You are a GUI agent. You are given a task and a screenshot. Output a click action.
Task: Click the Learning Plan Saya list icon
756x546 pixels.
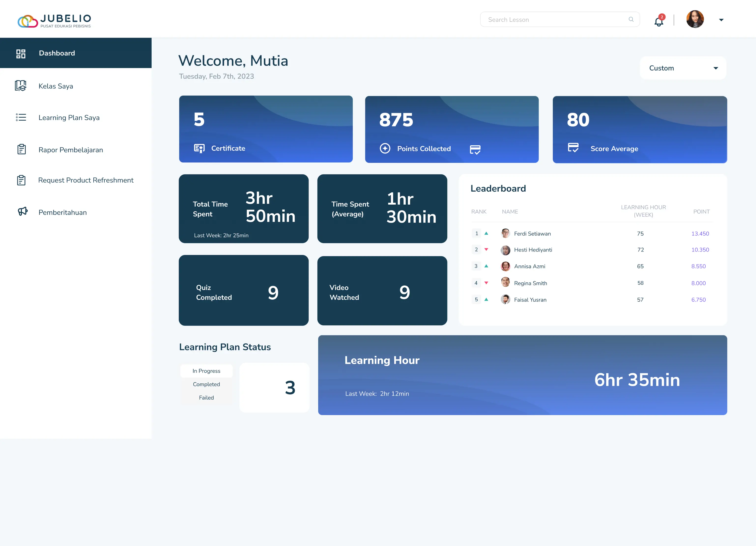(x=21, y=117)
